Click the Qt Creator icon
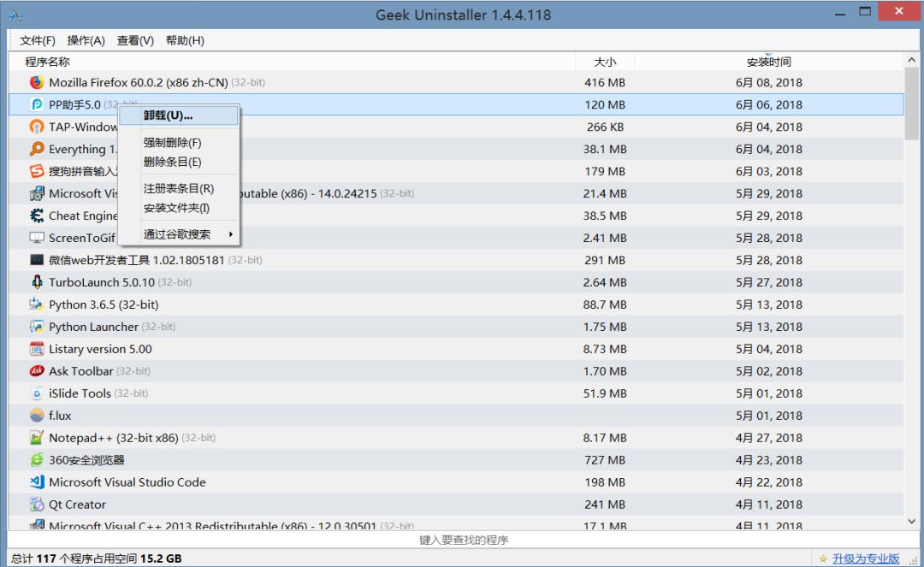The height and width of the screenshot is (567, 924). (36, 505)
